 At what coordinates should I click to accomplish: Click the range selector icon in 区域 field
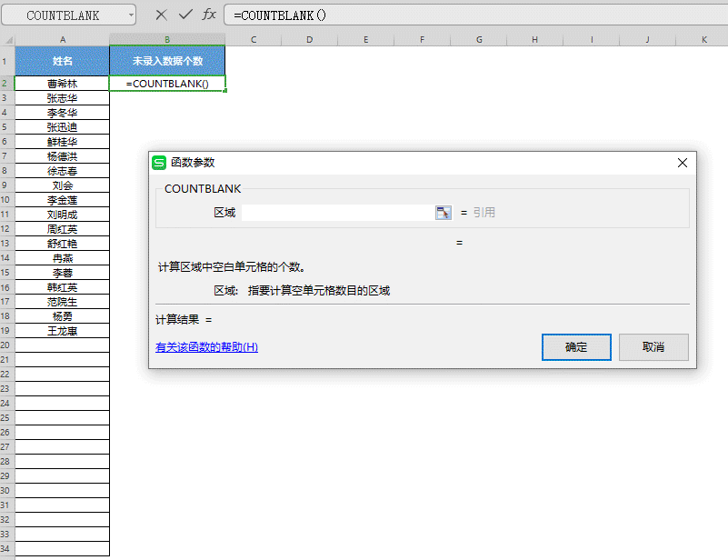click(x=444, y=212)
